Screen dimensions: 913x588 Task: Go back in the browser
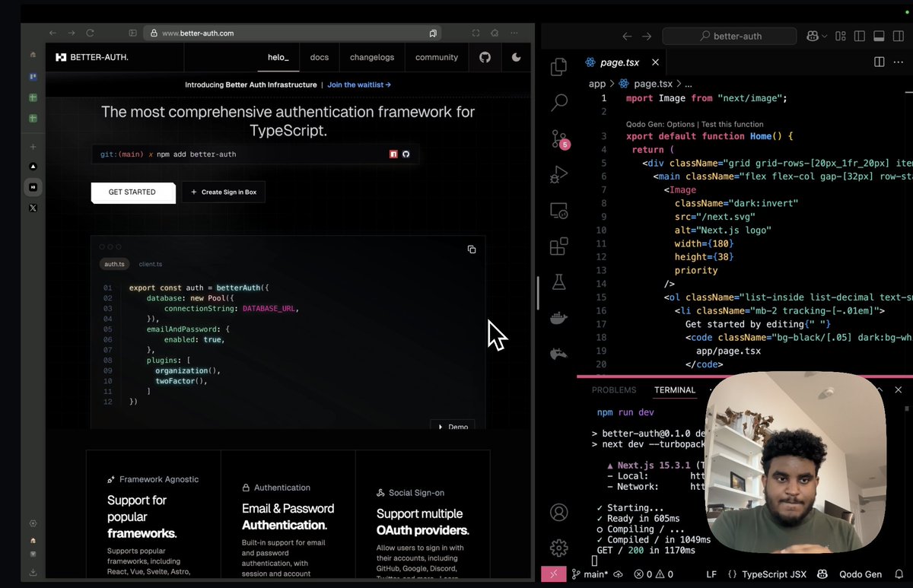tap(52, 33)
